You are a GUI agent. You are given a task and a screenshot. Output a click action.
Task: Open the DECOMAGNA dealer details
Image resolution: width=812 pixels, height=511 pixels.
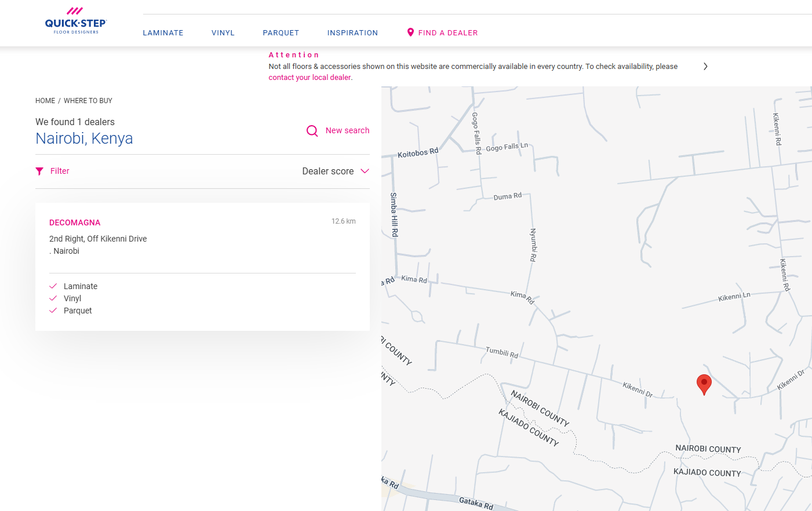(x=75, y=222)
